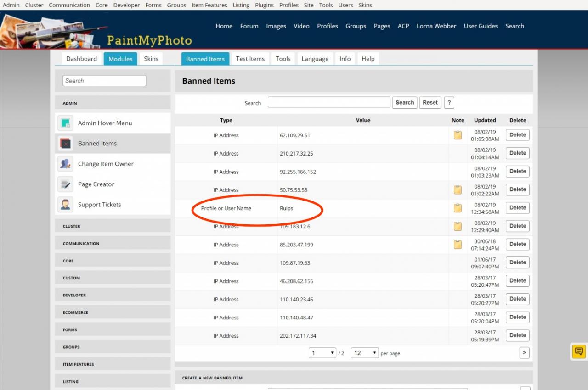This screenshot has height=390, width=588.
Task: Click the yellow chat icon at right edge
Action: pos(579,351)
